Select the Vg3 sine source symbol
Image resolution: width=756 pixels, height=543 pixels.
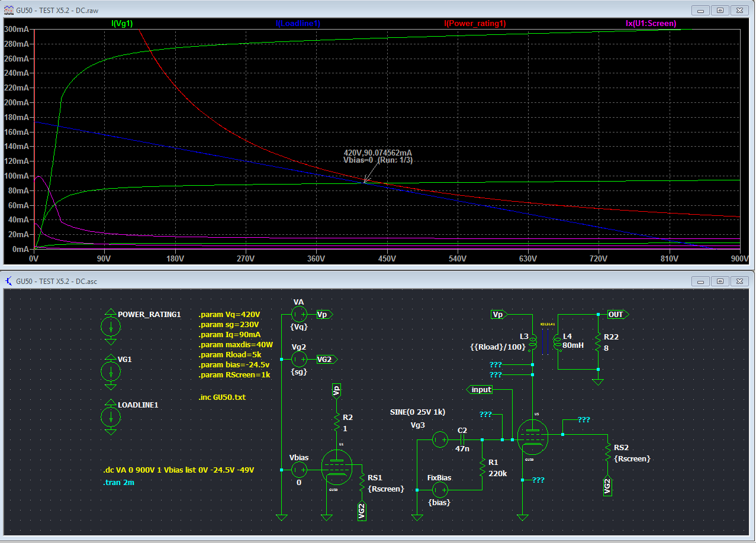[x=439, y=439]
